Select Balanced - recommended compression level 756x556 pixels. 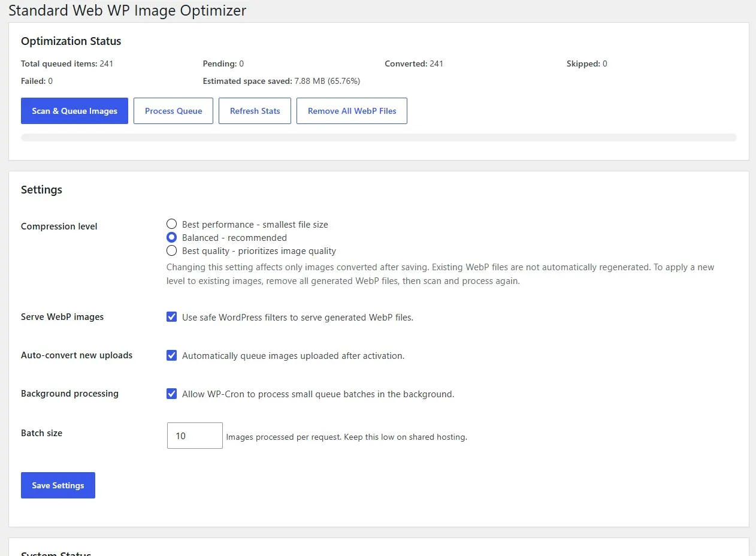pyautogui.click(x=172, y=238)
